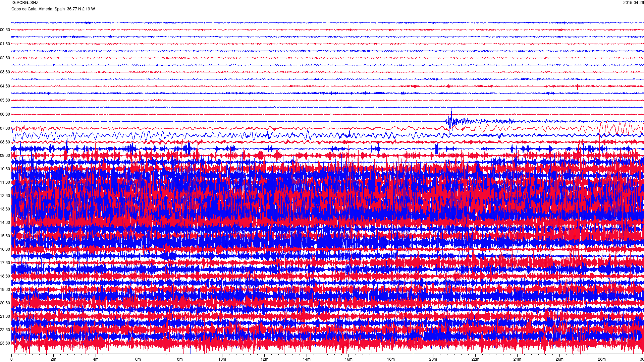
Task: Click the 14m axis tick label
Action: pyautogui.click(x=307, y=359)
